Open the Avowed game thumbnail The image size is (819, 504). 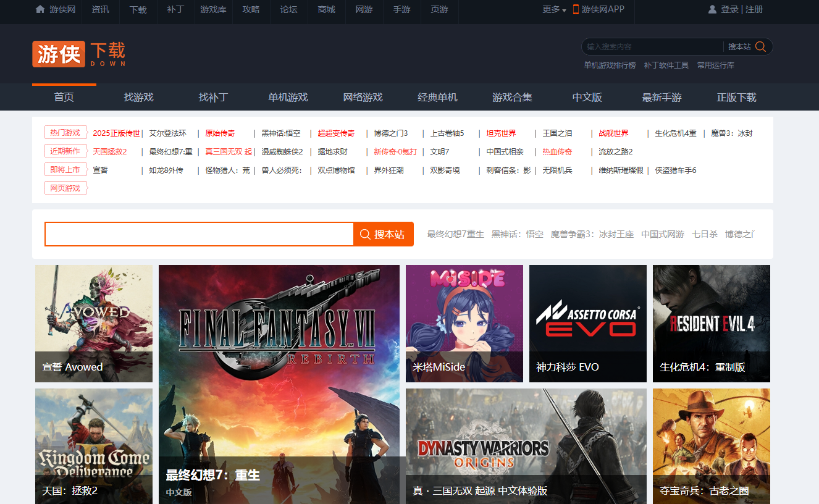[x=94, y=324]
